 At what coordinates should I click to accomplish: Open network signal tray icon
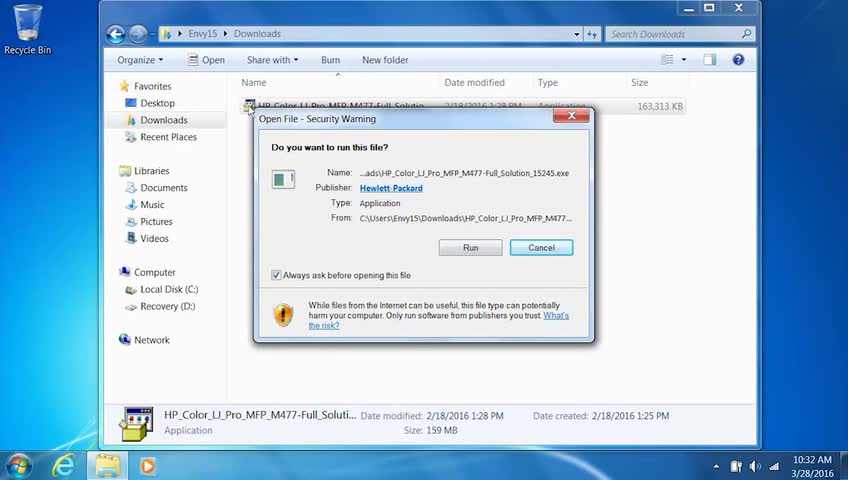point(774,466)
